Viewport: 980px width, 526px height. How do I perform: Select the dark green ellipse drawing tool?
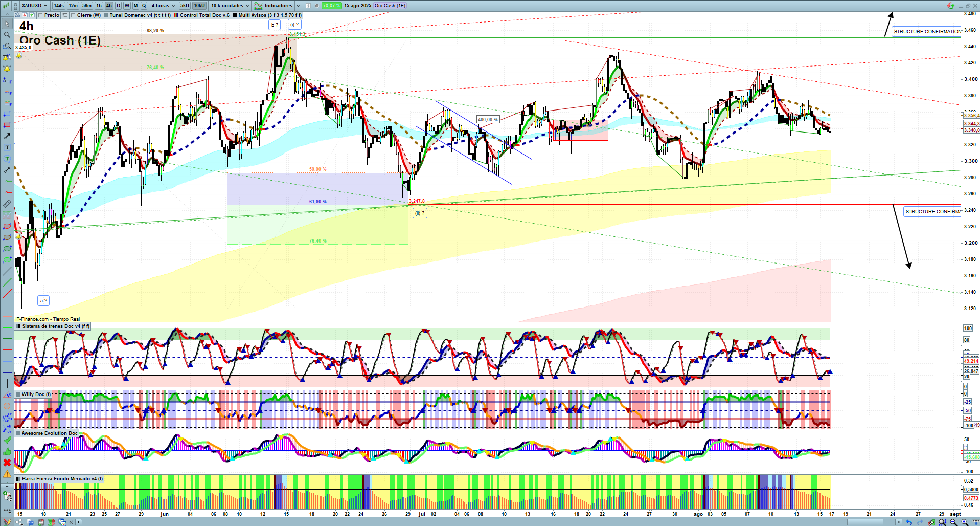pos(7,249)
